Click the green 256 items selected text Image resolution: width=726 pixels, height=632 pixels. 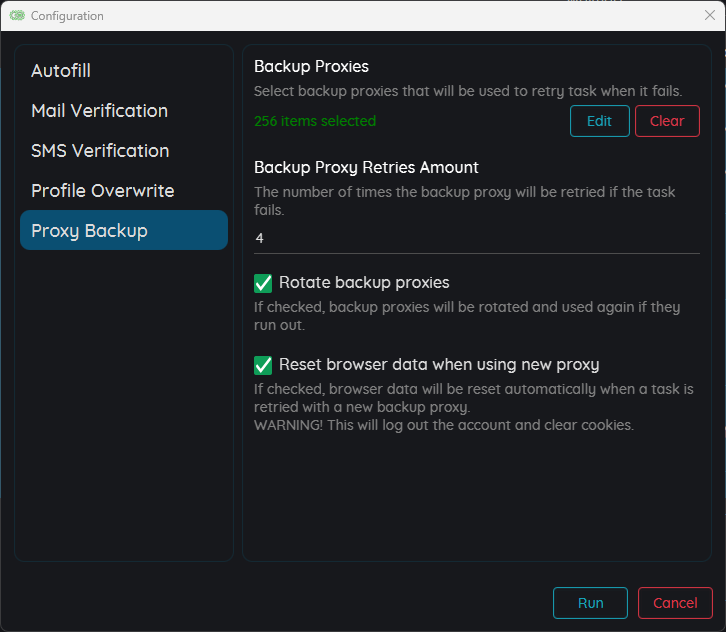tap(315, 121)
